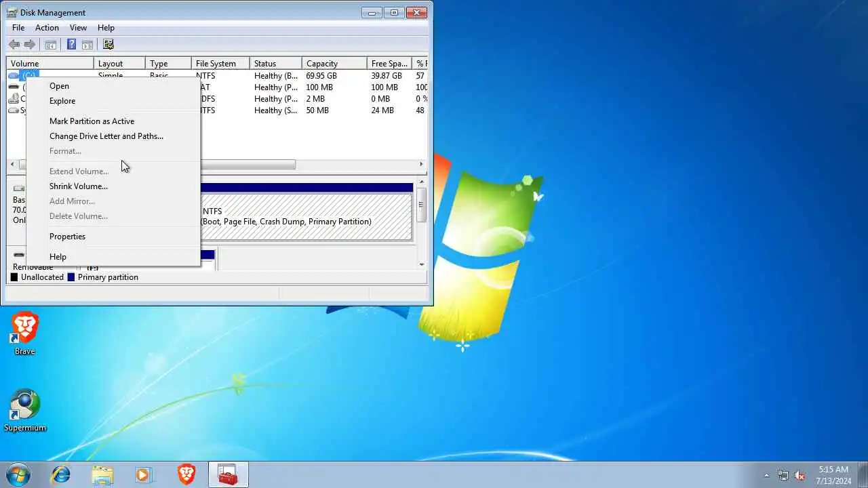Viewport: 868px width, 488px height.
Task: Click the Disk Management title bar icon
Action: 12,12
